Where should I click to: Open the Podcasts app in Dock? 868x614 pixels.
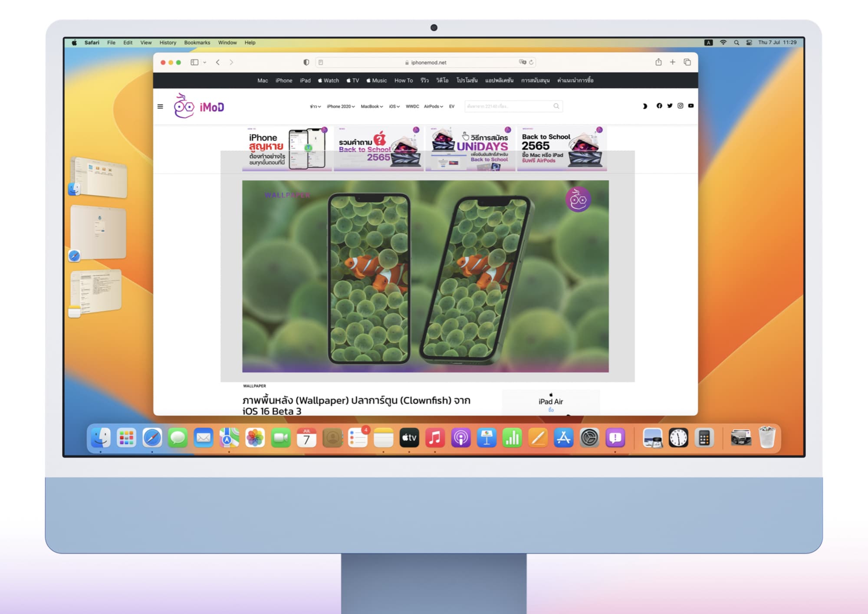coord(460,438)
